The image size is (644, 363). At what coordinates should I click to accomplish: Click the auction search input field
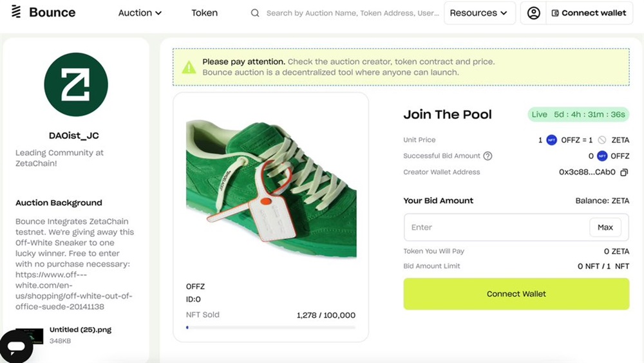tap(352, 13)
